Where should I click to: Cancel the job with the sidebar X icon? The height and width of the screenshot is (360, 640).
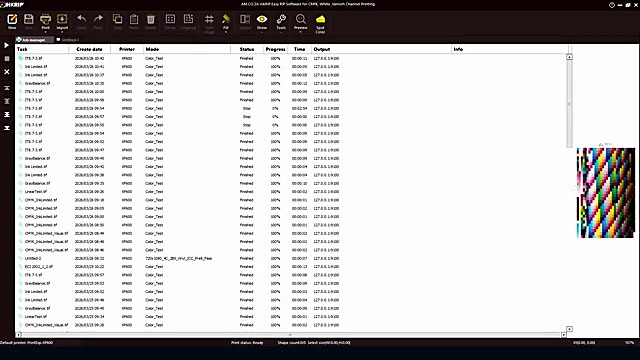pos(7,72)
